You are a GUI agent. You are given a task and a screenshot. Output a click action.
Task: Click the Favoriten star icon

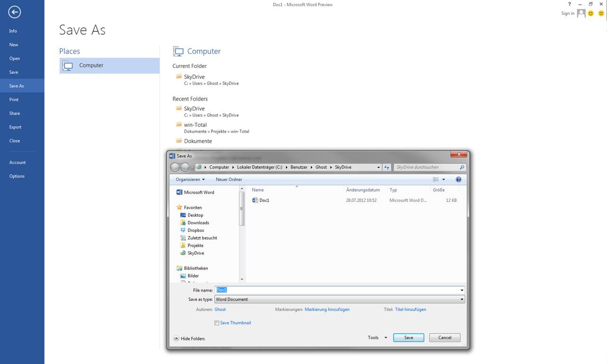(179, 208)
